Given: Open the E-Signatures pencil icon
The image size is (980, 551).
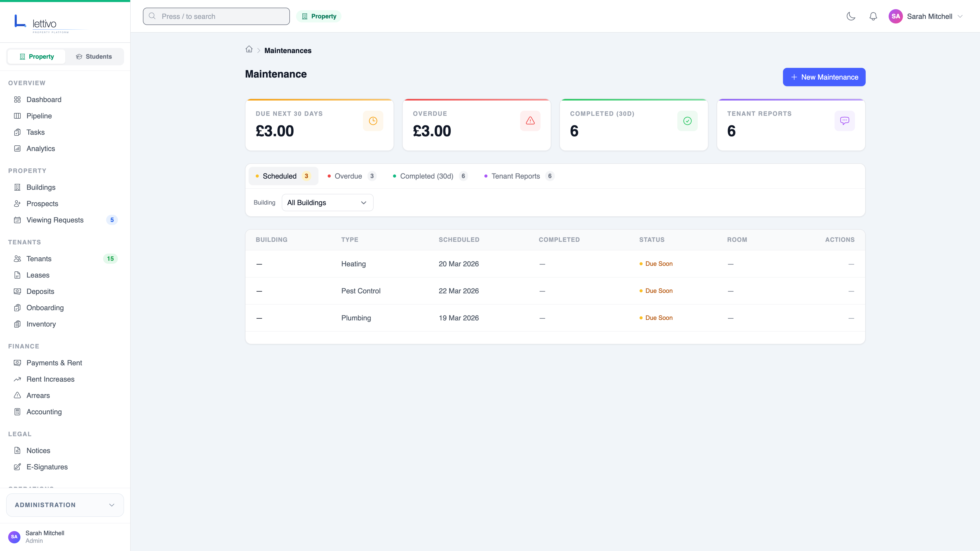Looking at the screenshot, I should (18, 467).
